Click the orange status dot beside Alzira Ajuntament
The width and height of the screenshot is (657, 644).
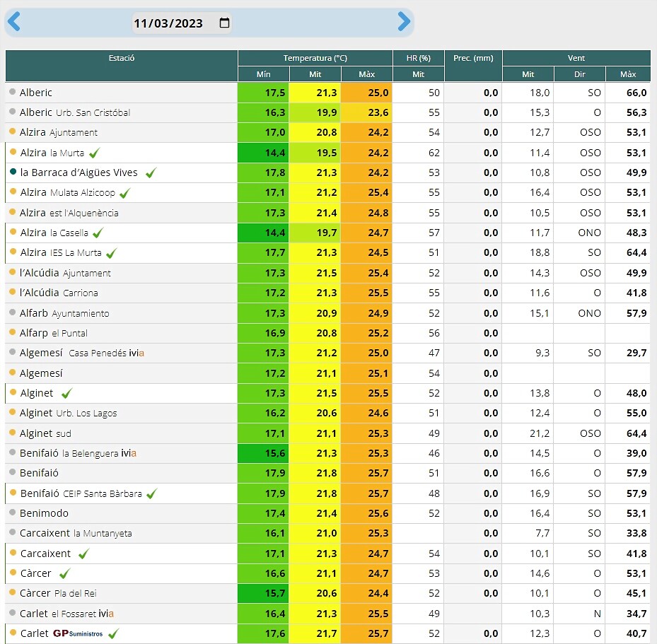coord(13,131)
